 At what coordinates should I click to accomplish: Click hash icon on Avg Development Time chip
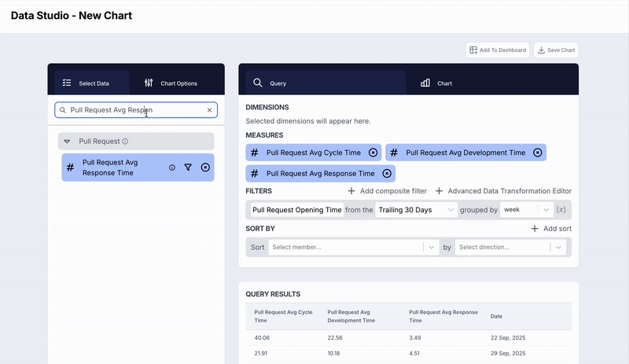click(x=394, y=153)
